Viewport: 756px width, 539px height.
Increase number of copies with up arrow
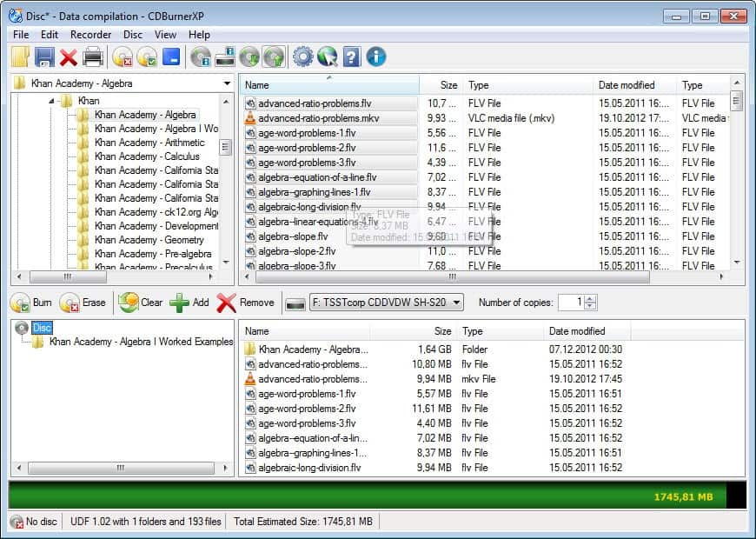pyautogui.click(x=591, y=299)
